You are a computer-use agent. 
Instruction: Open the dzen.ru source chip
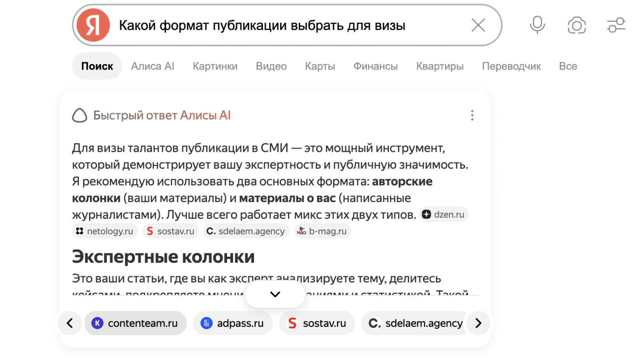[x=444, y=214]
